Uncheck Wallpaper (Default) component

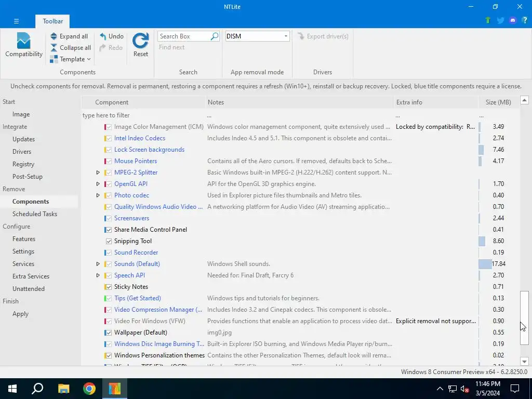(109, 333)
